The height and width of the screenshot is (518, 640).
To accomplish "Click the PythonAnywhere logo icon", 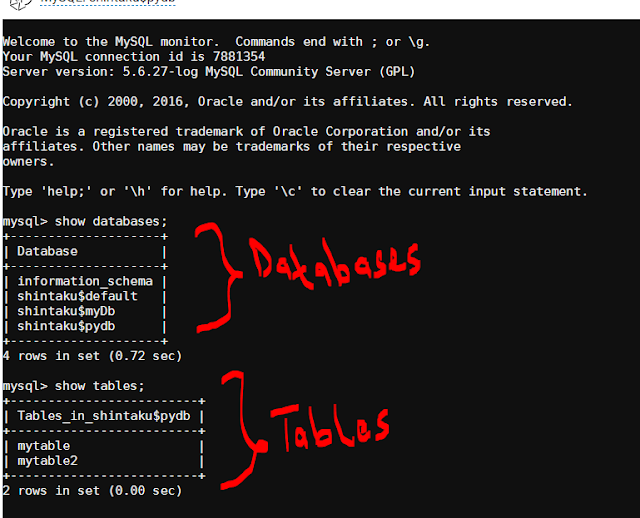I will 21,4.
